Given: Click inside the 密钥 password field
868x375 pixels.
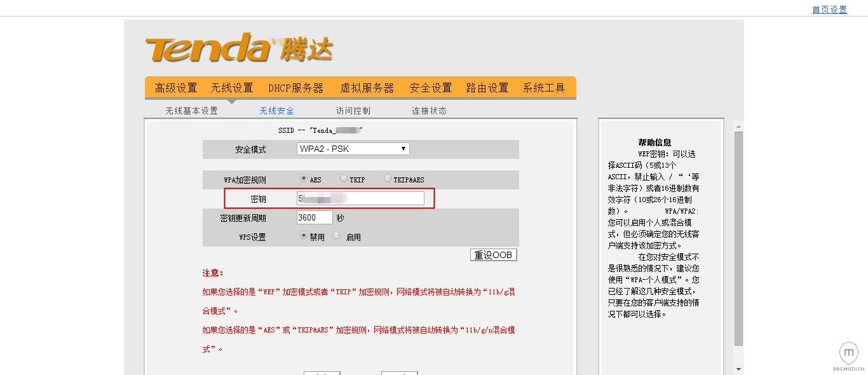Looking at the screenshot, I should (360, 198).
